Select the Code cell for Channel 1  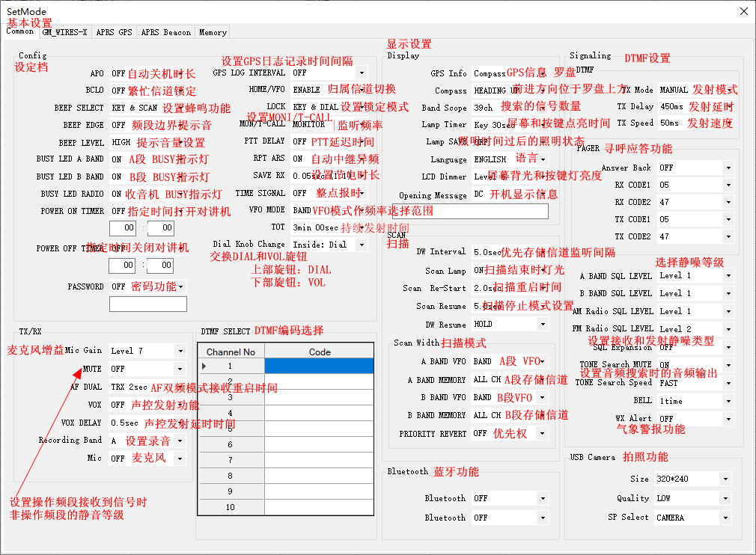(x=319, y=366)
